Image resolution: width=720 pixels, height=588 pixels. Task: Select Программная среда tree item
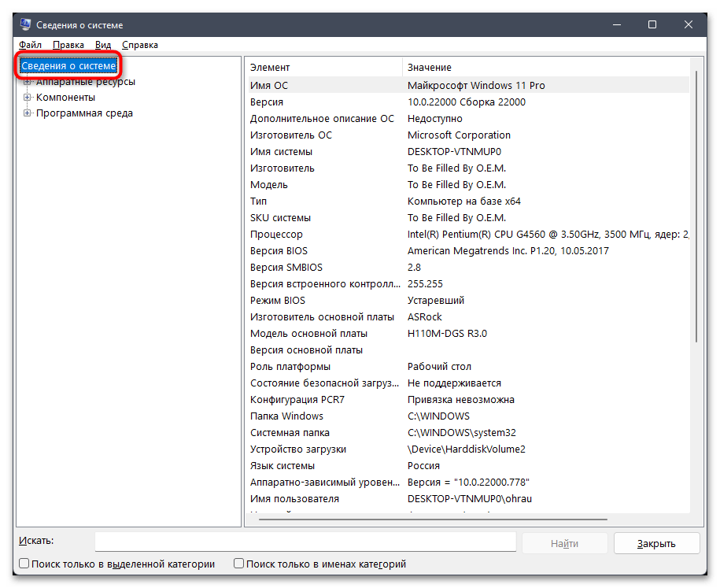[x=84, y=113]
